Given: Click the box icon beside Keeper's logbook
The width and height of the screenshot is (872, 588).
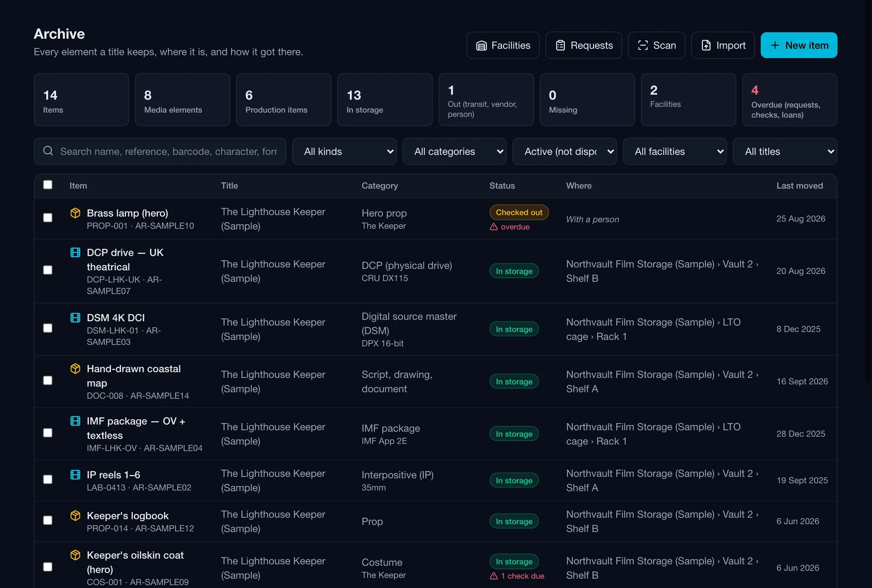Looking at the screenshot, I should pyautogui.click(x=75, y=515).
